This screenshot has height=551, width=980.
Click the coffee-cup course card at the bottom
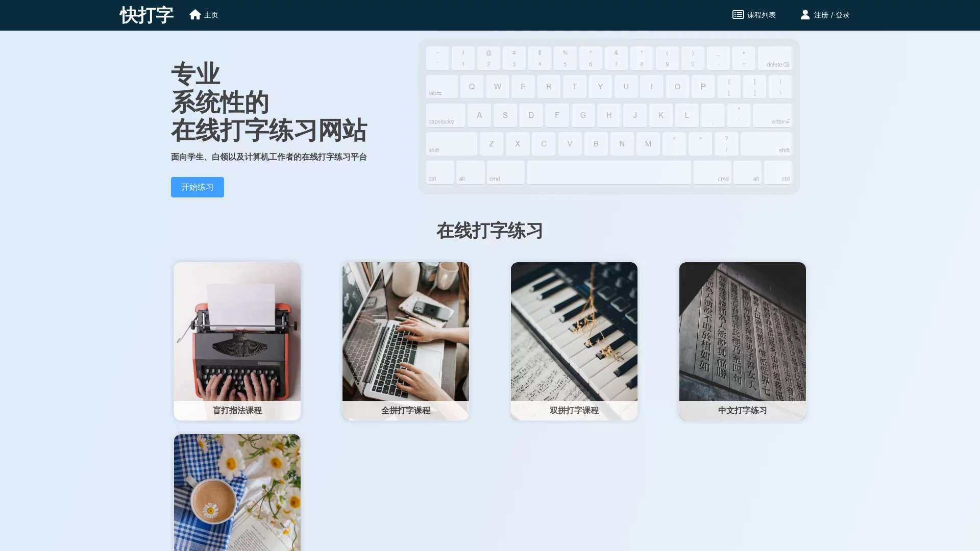click(236, 492)
